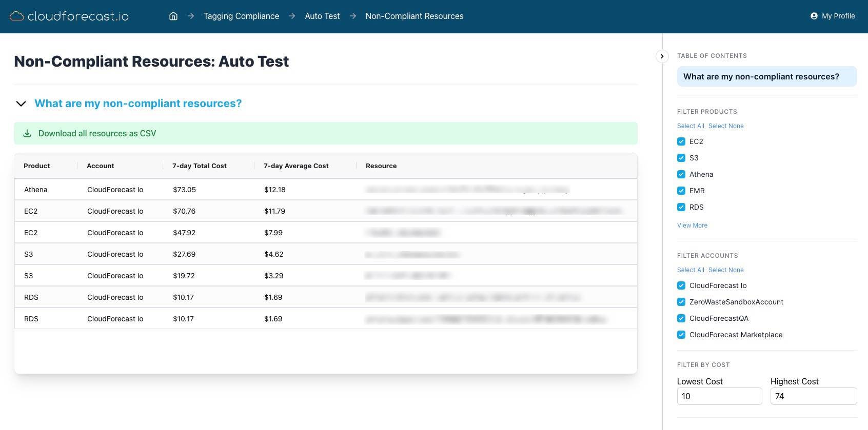Image resolution: width=868 pixels, height=430 pixels.
Task: Collapse the non-compliant resources section chevron
Action: click(x=21, y=104)
